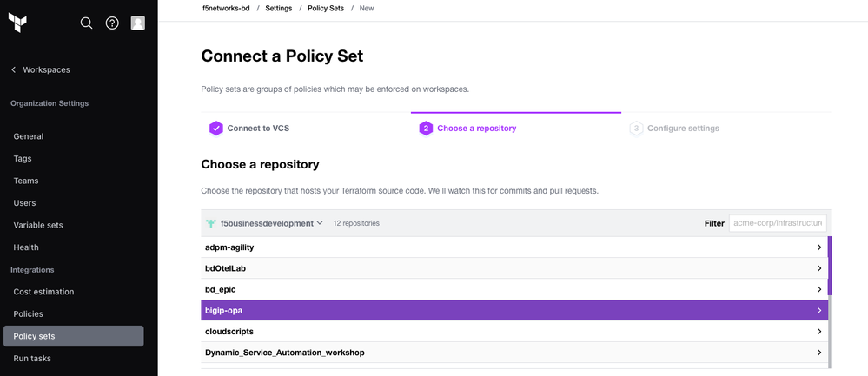
Task: Click the step 2 Choose a repository badge
Action: point(426,129)
